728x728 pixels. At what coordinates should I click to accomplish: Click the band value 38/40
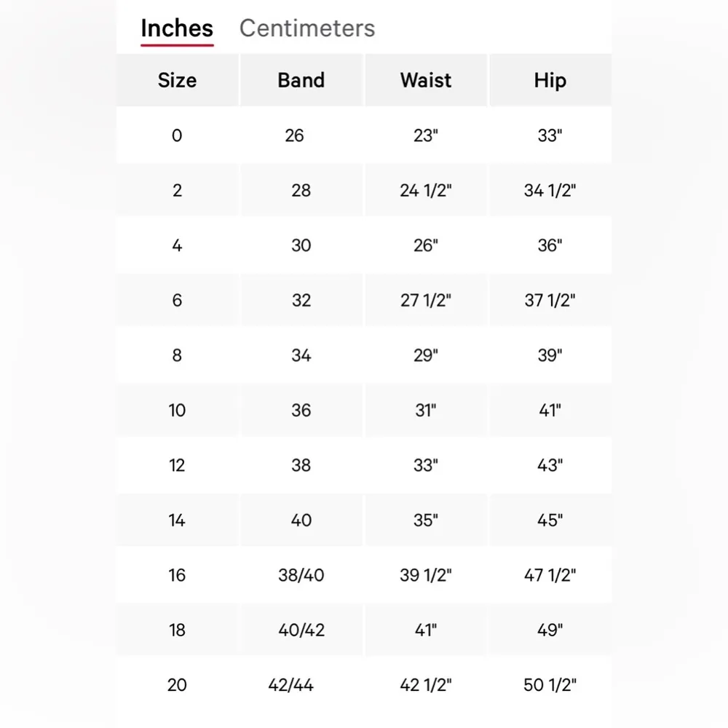[301, 575]
